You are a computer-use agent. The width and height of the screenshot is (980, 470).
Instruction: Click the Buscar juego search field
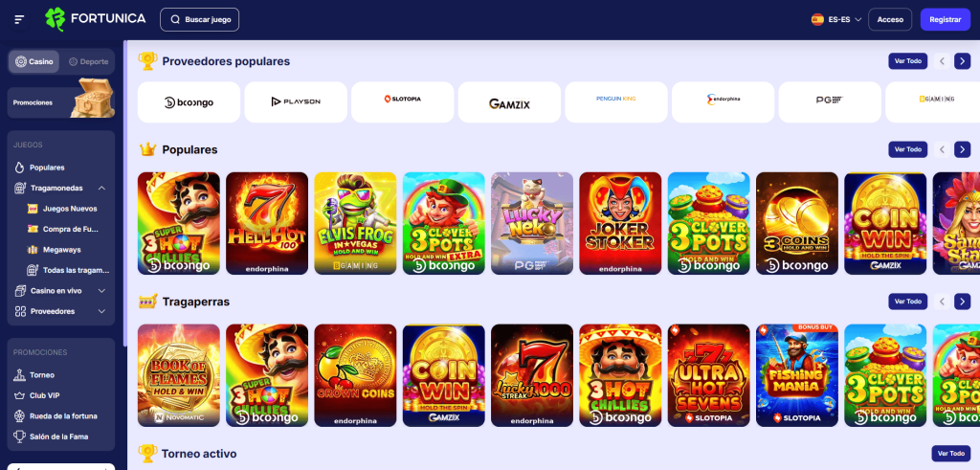pyautogui.click(x=199, y=19)
